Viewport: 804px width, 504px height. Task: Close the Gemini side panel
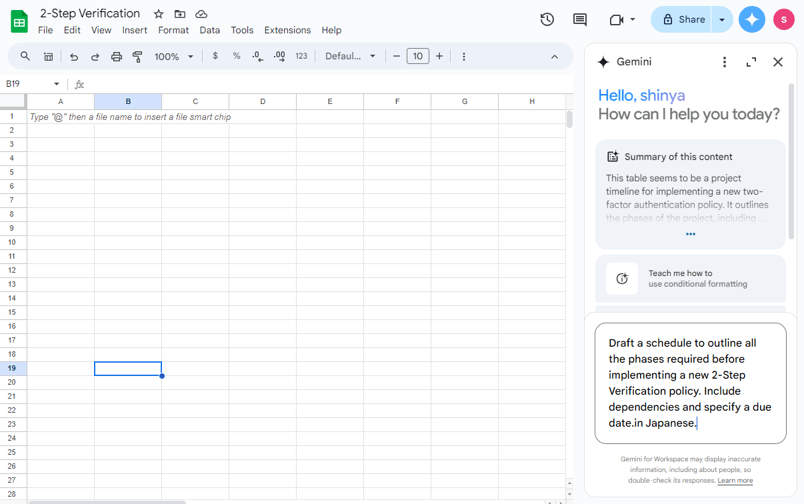tap(778, 62)
